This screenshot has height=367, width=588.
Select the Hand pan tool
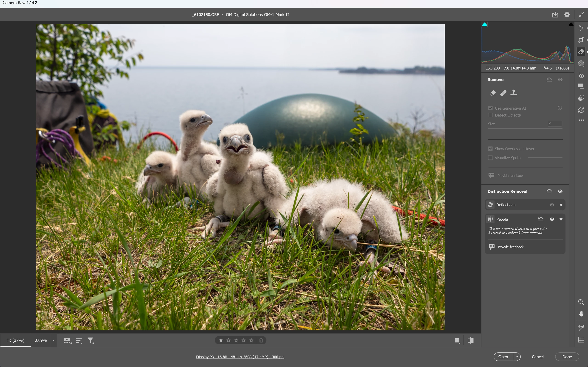(581, 314)
